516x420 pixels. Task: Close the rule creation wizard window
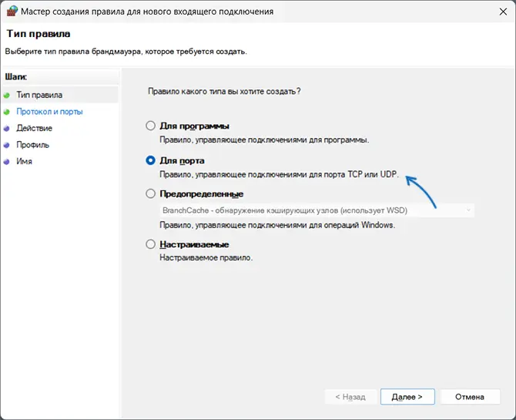pos(497,12)
